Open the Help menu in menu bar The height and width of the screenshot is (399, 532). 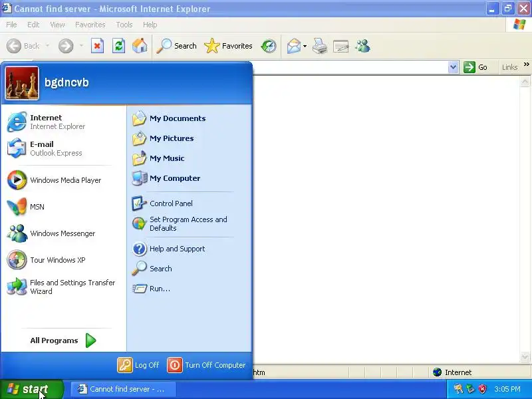click(x=150, y=25)
